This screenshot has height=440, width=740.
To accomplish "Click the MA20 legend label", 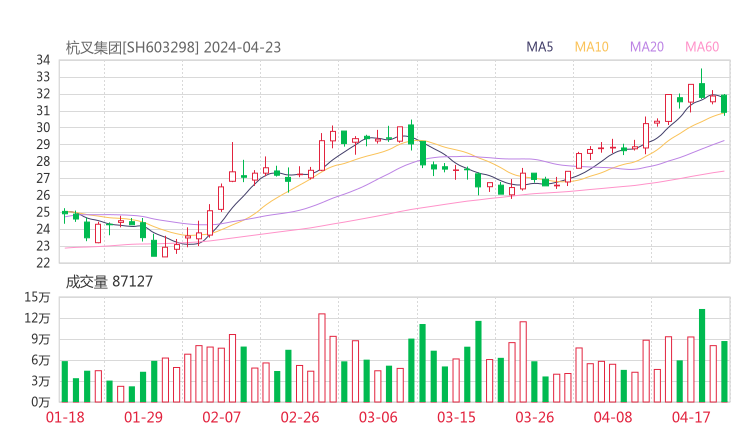I will 647,47.
